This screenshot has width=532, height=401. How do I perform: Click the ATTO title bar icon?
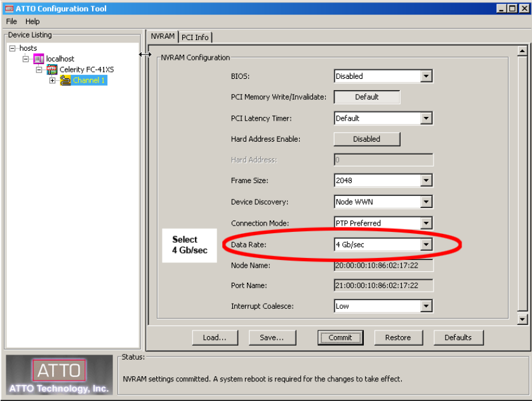pos(9,8)
